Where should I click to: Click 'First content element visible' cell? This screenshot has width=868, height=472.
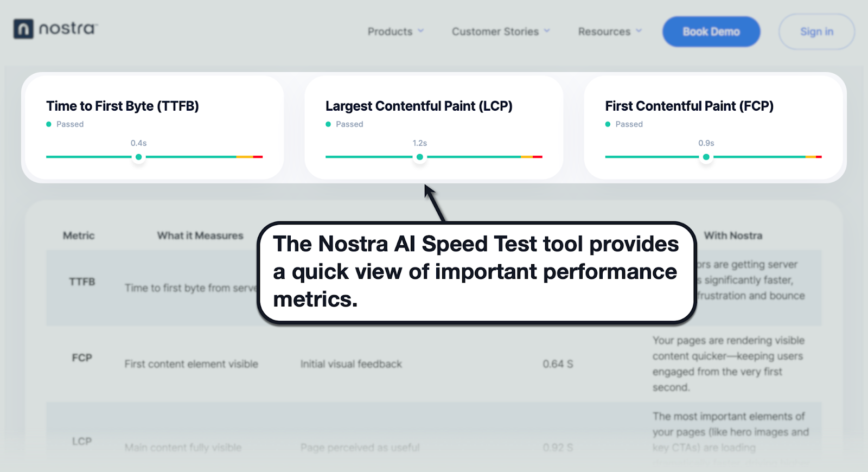click(192, 364)
